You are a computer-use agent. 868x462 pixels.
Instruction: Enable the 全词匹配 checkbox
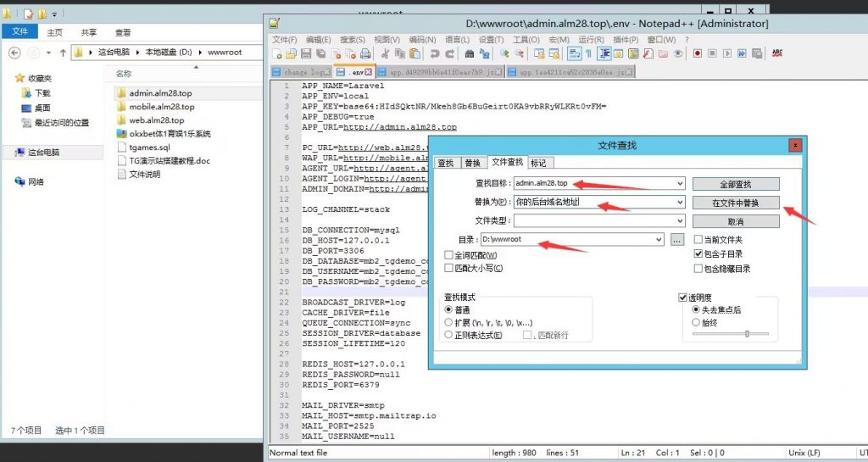(x=449, y=255)
